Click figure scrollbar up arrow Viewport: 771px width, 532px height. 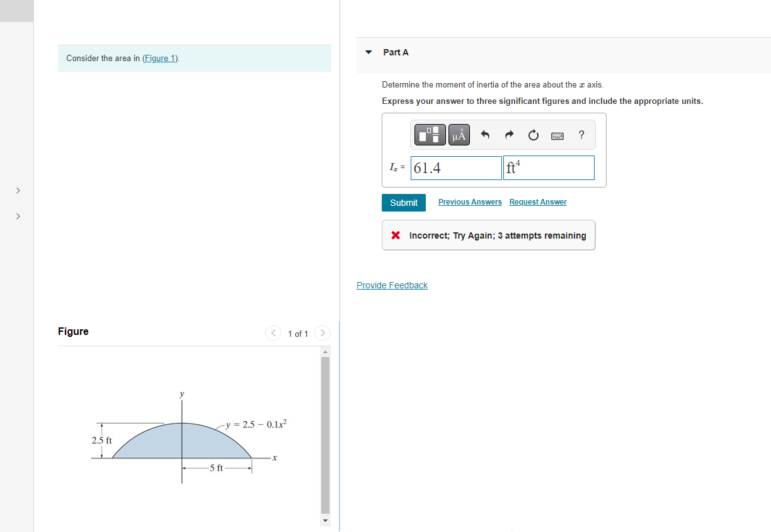(x=325, y=351)
